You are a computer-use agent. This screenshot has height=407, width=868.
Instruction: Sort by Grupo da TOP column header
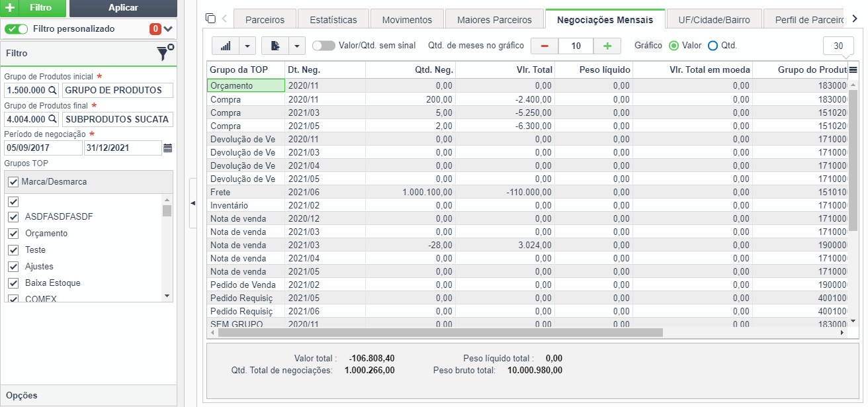click(245, 69)
